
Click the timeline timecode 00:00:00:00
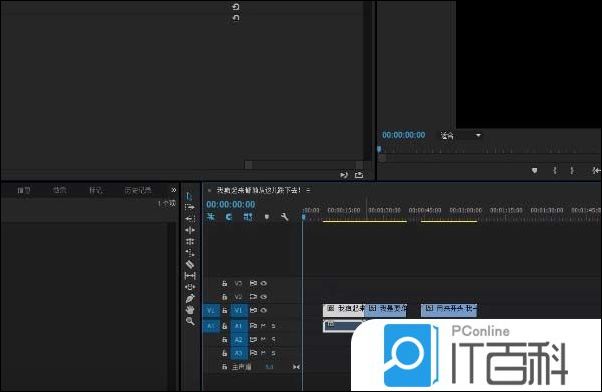tap(230, 204)
